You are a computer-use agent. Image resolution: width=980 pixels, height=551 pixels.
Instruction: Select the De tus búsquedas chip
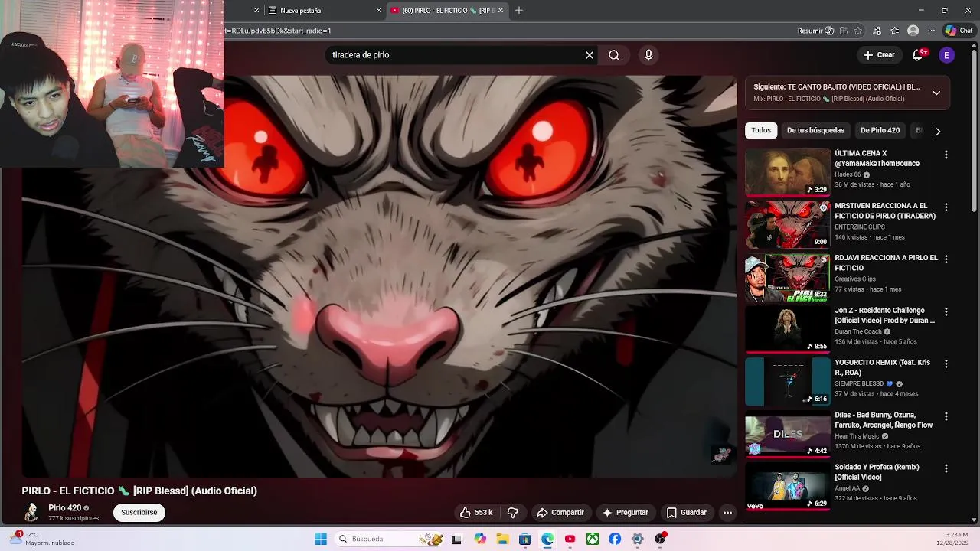[815, 130]
